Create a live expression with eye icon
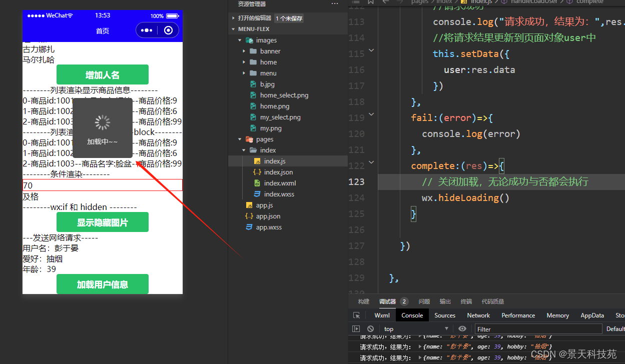This screenshot has width=625, height=364. [x=462, y=328]
